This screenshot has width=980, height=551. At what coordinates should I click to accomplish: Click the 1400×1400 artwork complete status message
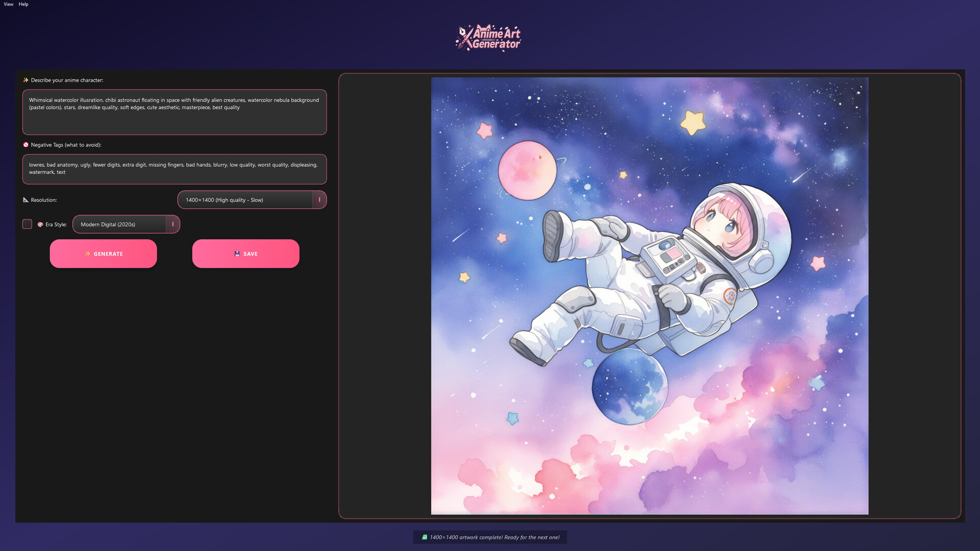tap(495, 537)
